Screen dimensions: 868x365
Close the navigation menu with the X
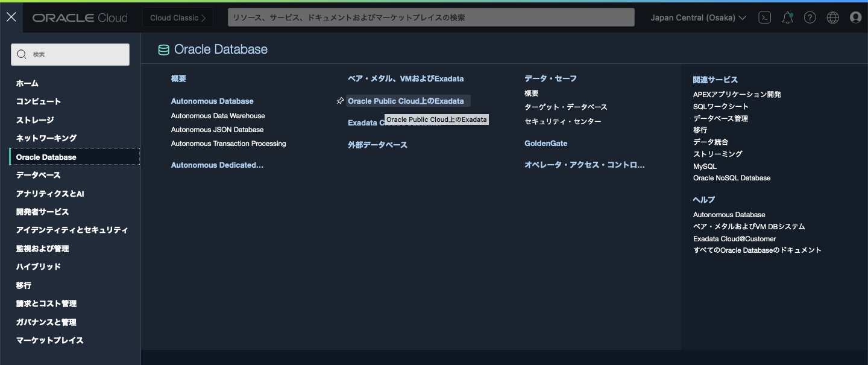point(11,16)
